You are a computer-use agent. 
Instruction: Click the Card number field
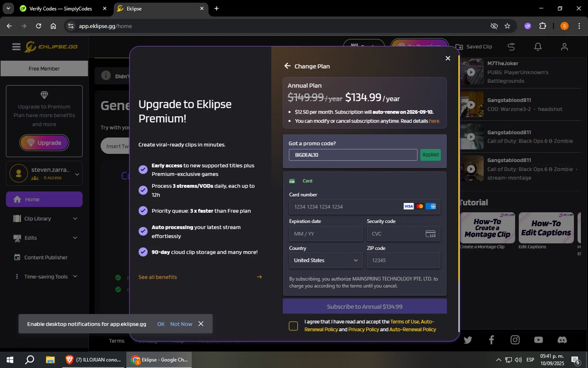[x=365, y=207]
